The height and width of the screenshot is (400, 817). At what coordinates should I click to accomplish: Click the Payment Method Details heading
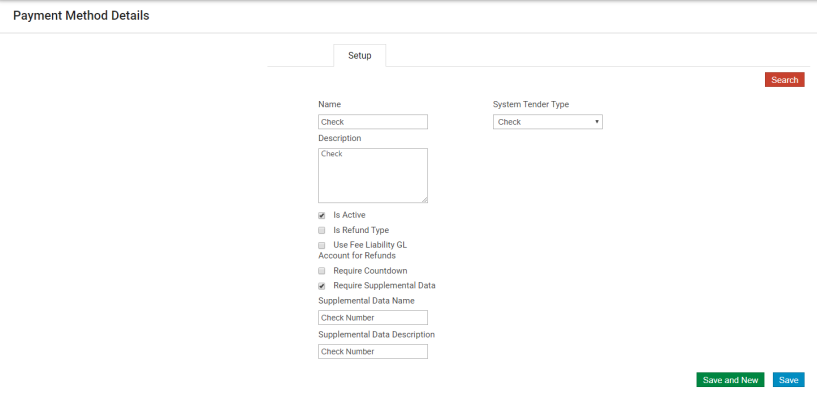click(x=81, y=16)
